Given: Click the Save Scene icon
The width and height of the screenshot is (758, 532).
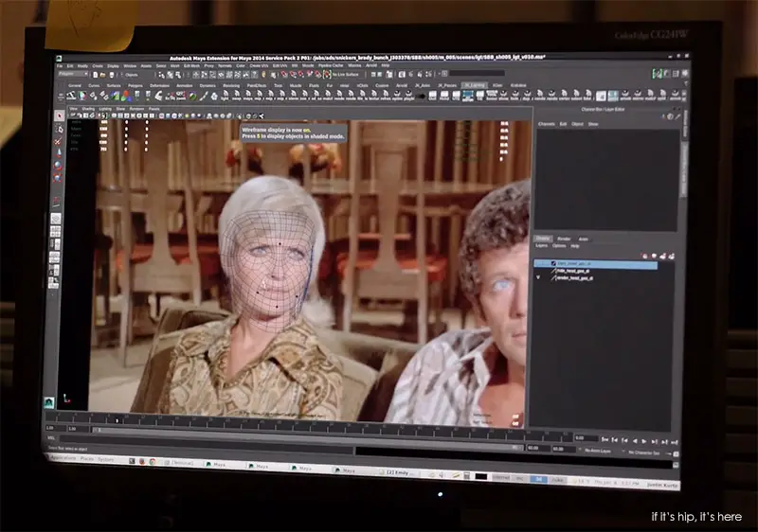Looking at the screenshot, I should point(112,75).
